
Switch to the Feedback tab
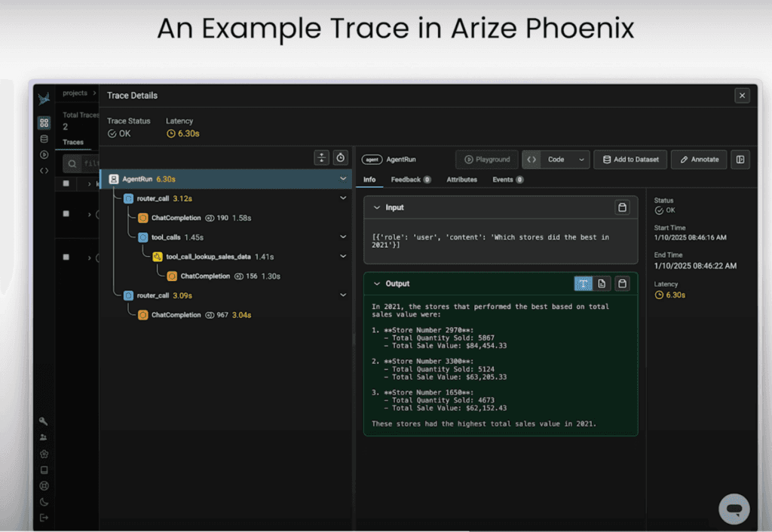(411, 179)
